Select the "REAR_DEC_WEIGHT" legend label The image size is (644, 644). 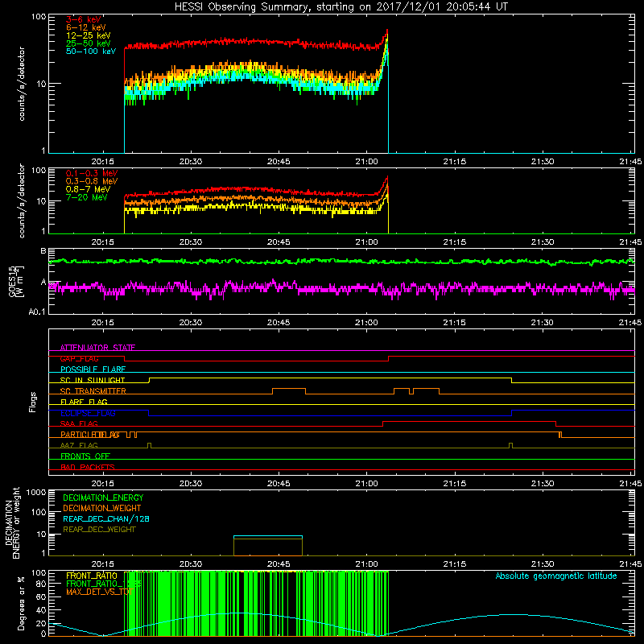pyautogui.click(x=99, y=530)
